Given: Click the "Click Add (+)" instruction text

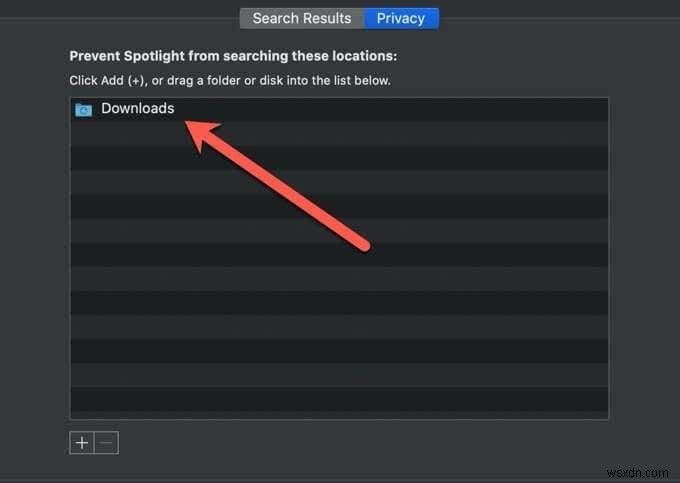Looking at the screenshot, I should [x=108, y=79].
